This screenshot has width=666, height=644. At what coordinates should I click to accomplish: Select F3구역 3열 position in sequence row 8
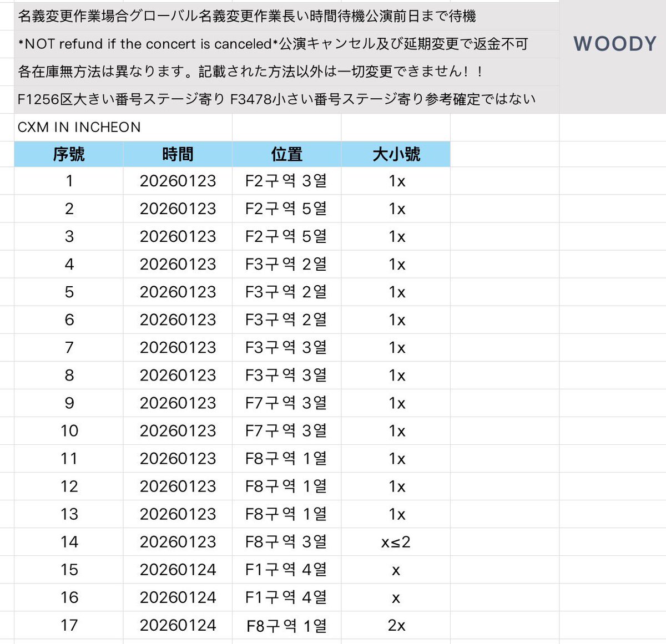coord(286,375)
